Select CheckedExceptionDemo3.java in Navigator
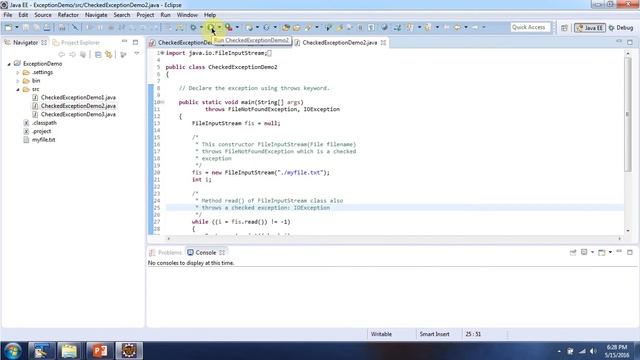The image size is (640, 360). tap(78, 115)
